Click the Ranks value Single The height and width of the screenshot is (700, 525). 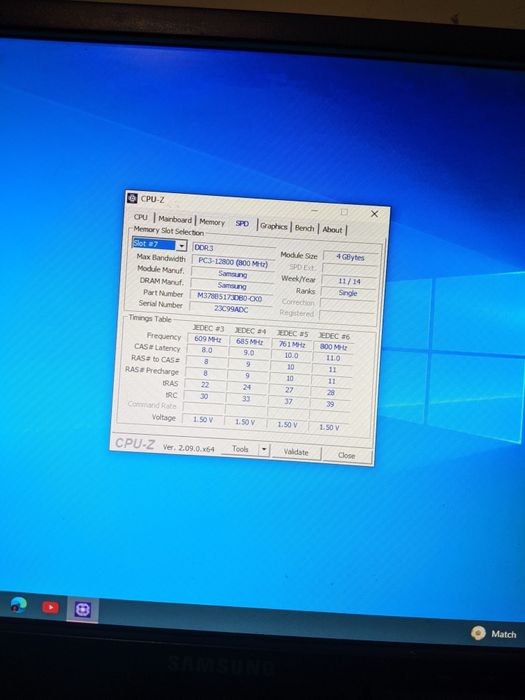348,293
